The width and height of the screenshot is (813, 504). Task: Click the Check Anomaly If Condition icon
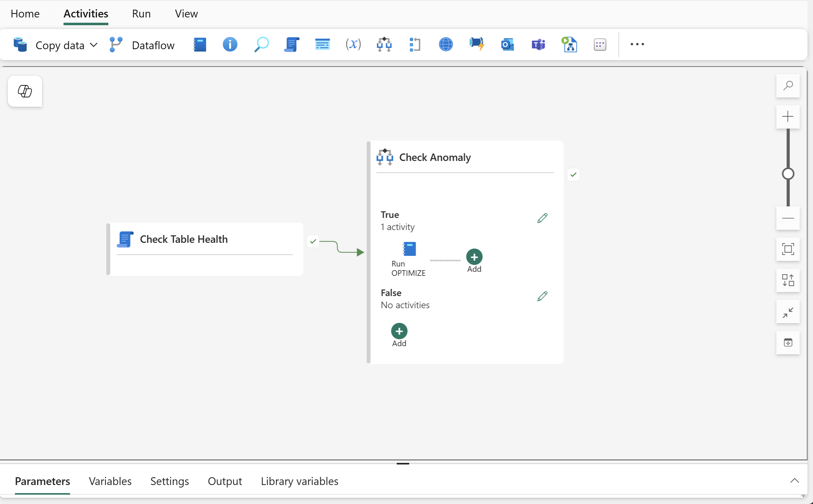385,157
